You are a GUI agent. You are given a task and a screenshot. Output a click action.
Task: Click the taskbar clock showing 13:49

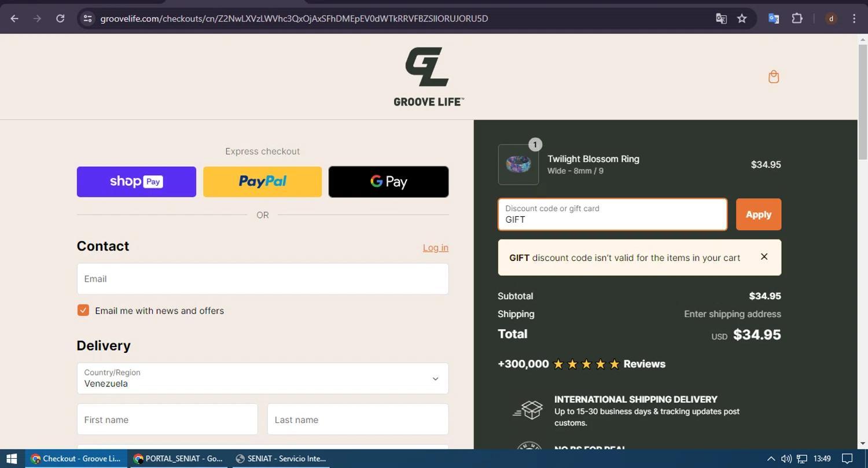coord(822,459)
